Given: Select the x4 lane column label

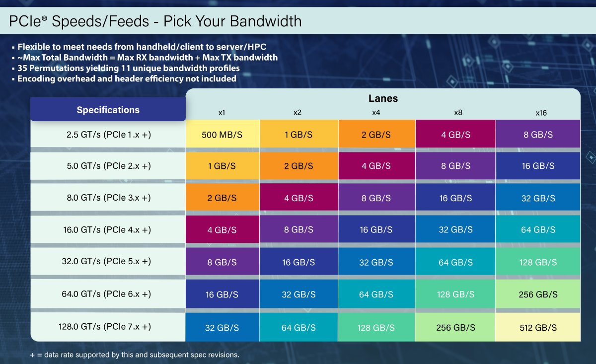Looking at the screenshot, I should [x=376, y=113].
